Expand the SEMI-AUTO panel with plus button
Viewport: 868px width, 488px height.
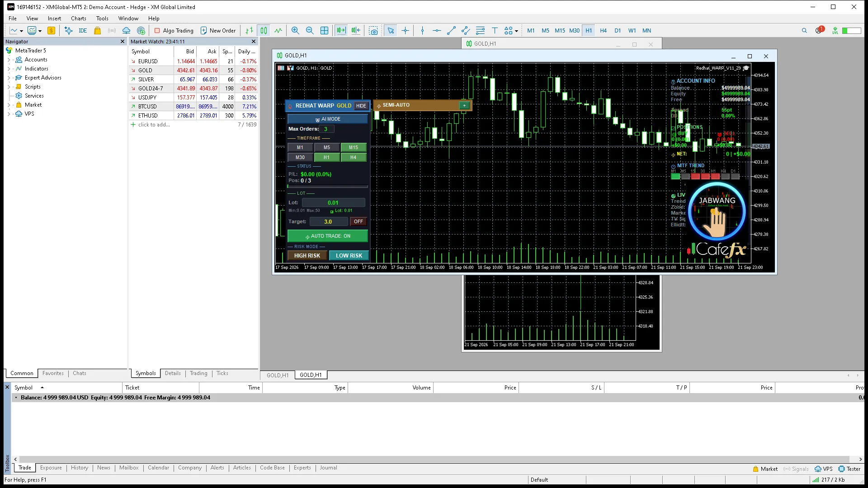click(464, 105)
